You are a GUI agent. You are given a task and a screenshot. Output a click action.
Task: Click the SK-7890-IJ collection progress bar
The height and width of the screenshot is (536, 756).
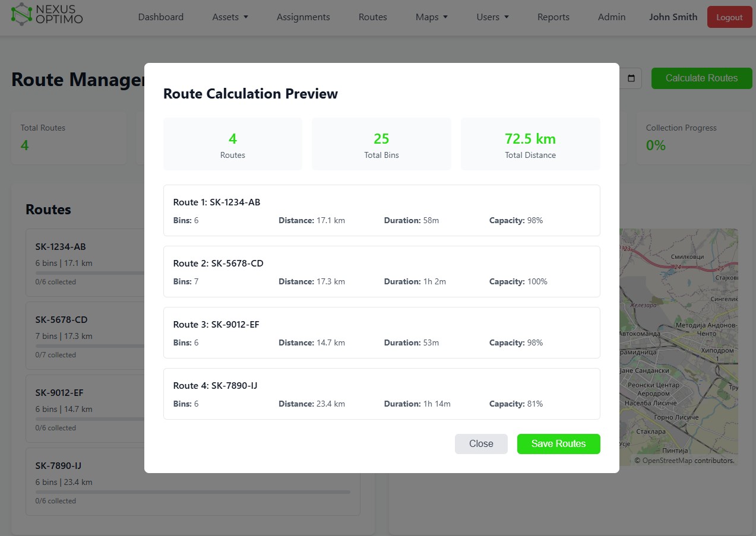(193, 491)
